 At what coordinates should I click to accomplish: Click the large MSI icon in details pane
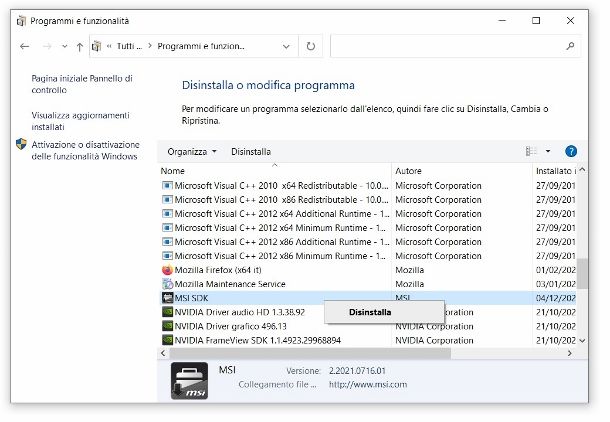point(189,381)
